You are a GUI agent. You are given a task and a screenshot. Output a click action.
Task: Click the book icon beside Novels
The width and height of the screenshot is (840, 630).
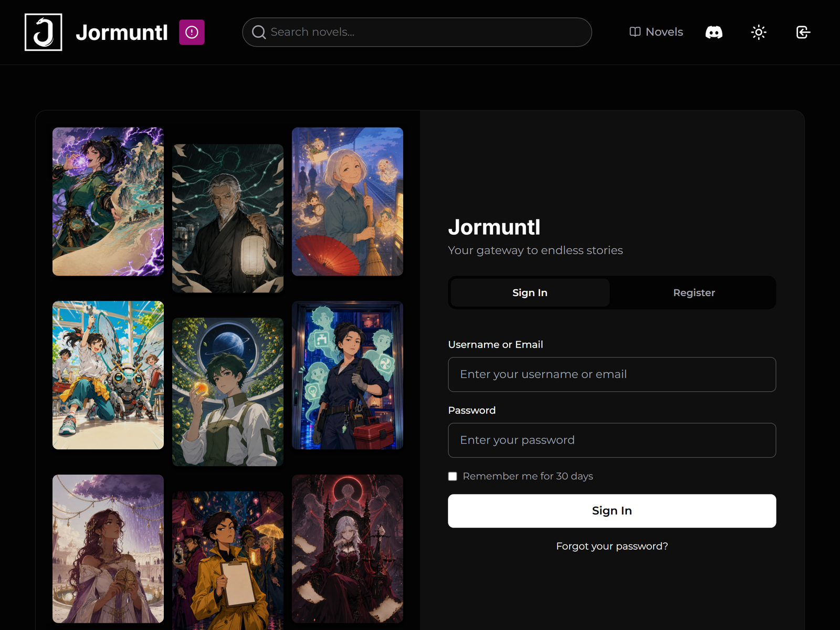635,32
